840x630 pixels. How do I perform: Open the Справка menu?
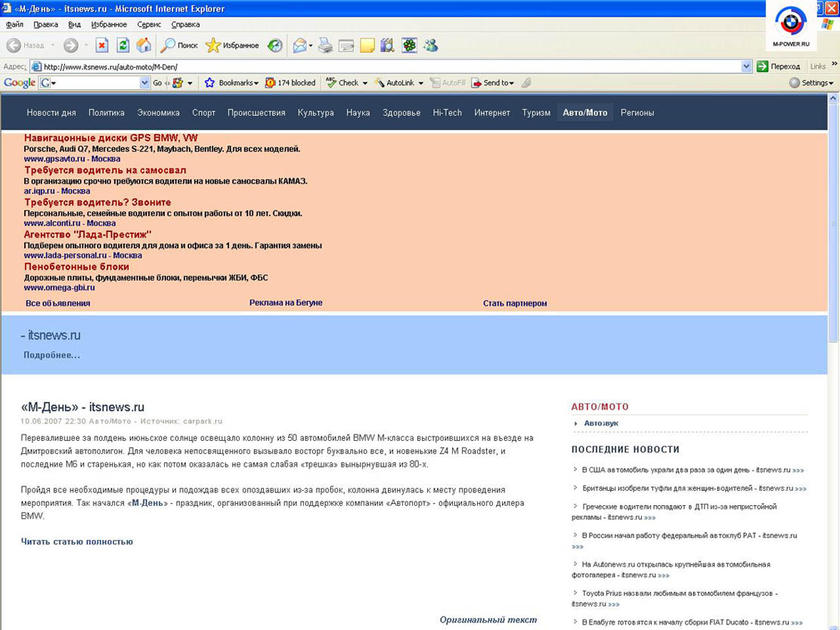[x=185, y=25]
